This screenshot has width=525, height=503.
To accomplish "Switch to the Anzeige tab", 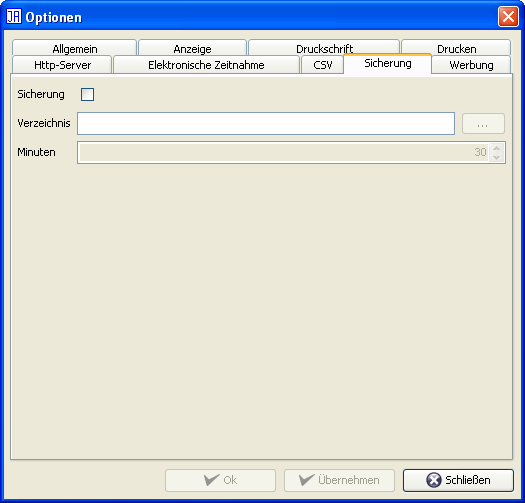I will [193, 48].
